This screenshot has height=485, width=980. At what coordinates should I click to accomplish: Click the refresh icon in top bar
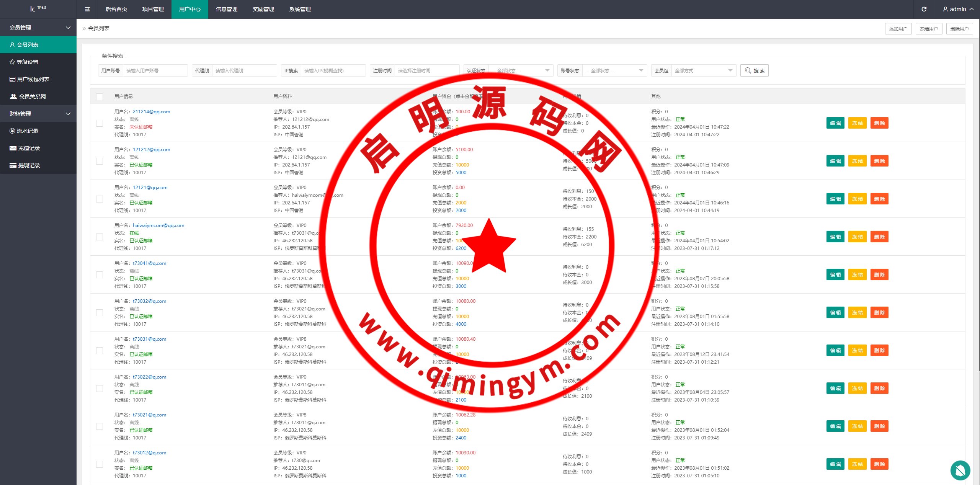click(x=924, y=9)
